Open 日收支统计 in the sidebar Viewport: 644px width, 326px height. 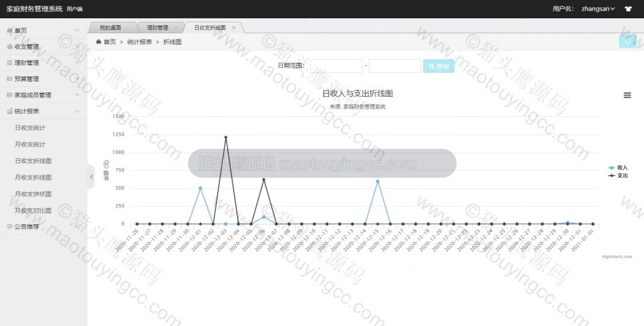point(30,128)
